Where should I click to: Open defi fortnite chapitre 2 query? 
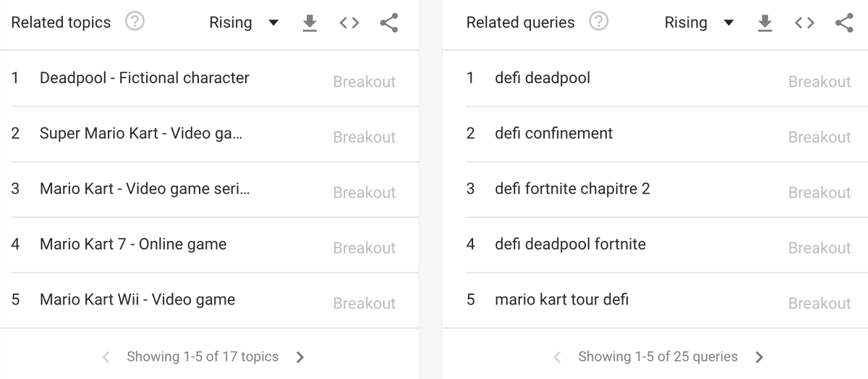(655, 189)
